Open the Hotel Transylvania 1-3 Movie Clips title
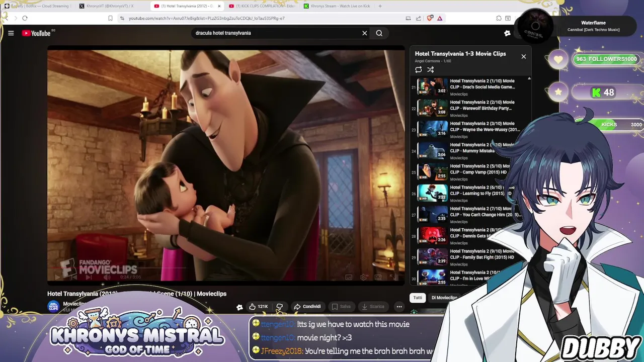The width and height of the screenshot is (644, 362). pyautogui.click(x=460, y=54)
